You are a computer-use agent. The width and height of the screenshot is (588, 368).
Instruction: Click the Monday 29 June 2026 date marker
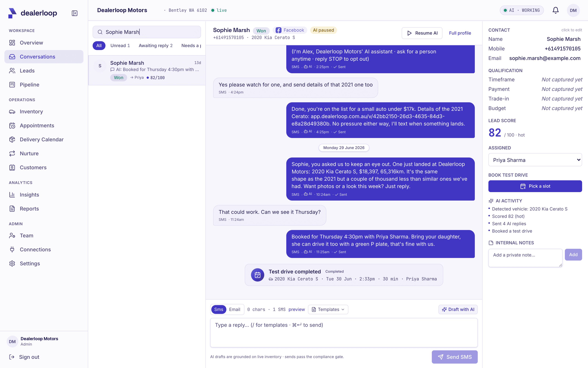pyautogui.click(x=344, y=148)
